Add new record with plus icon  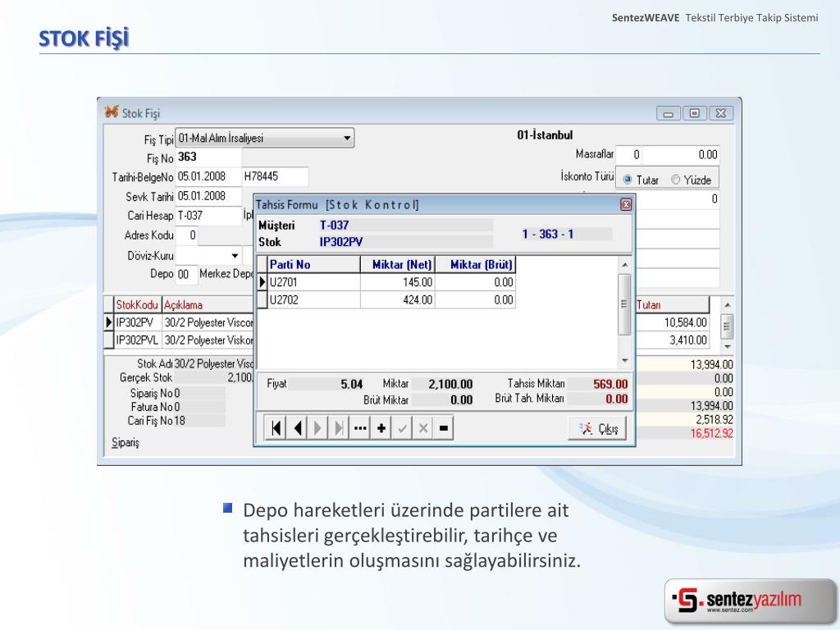[381, 428]
